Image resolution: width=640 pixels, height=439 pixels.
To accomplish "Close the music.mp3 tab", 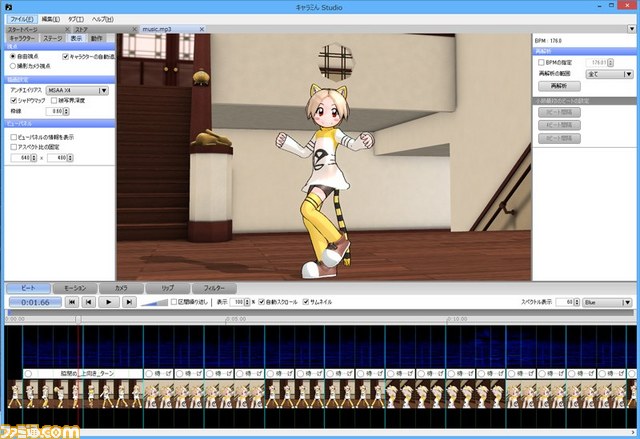I will [202, 29].
